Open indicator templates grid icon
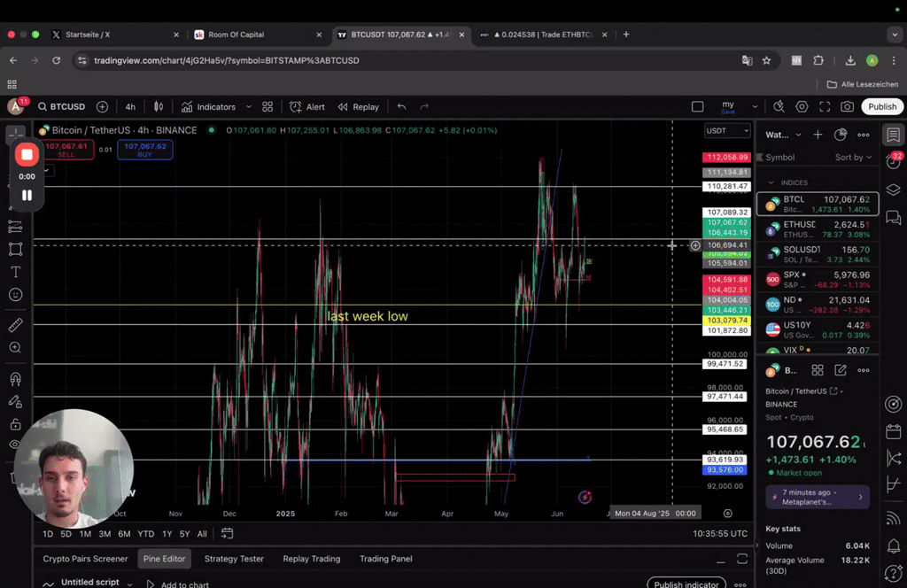This screenshot has width=907, height=588. click(267, 107)
